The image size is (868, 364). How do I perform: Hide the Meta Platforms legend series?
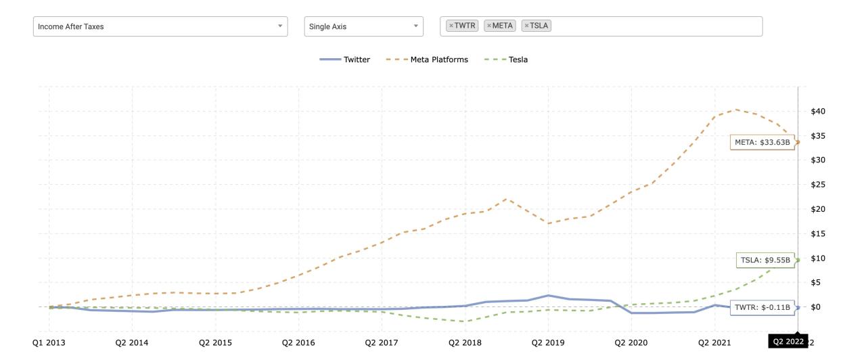coord(427,60)
